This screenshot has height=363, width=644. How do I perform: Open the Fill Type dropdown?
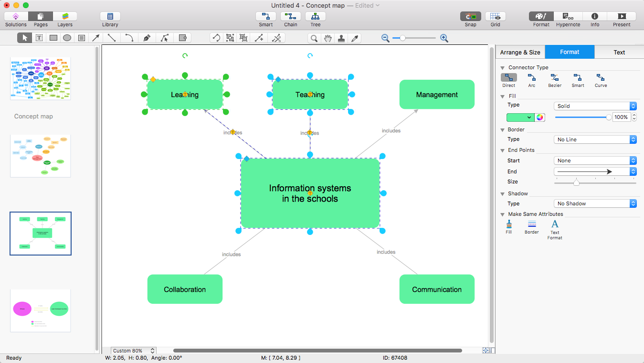595,106
